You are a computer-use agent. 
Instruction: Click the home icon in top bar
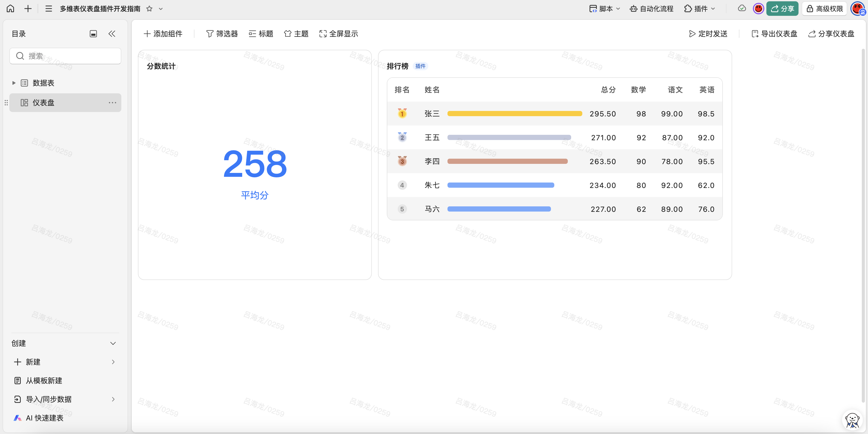(10, 8)
